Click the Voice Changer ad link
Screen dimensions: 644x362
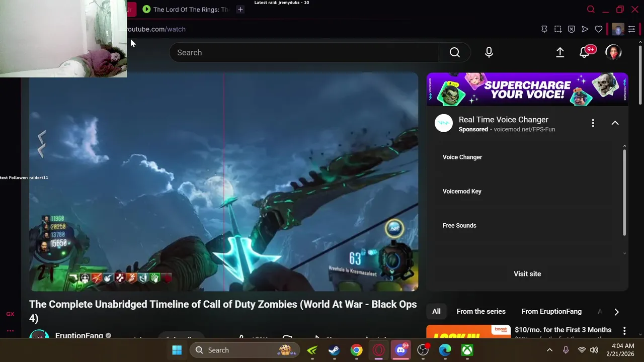point(462,157)
